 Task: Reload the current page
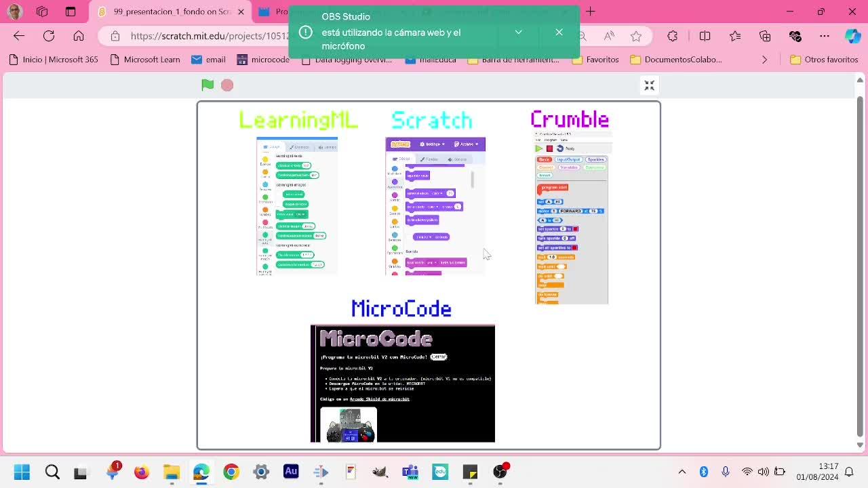coord(49,36)
